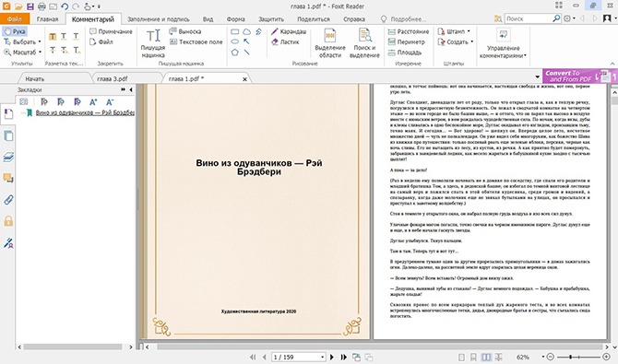Open Управление комментариями dropdown

pos(503,43)
